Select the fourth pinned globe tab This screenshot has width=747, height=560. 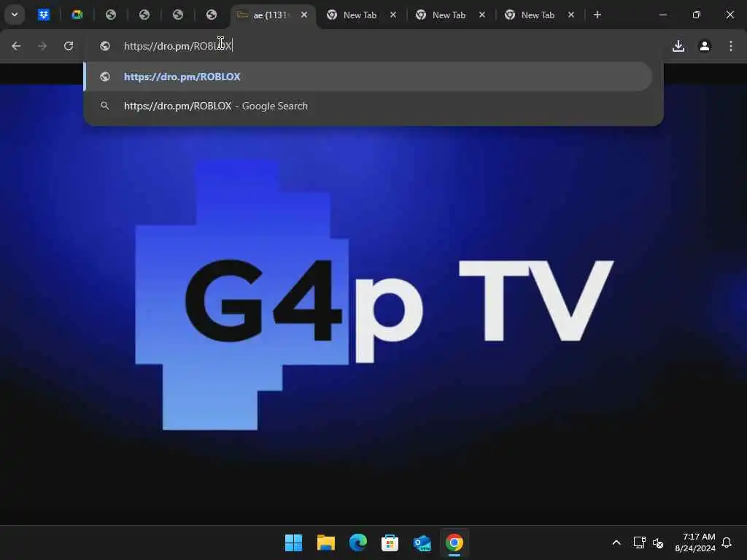click(x=212, y=15)
